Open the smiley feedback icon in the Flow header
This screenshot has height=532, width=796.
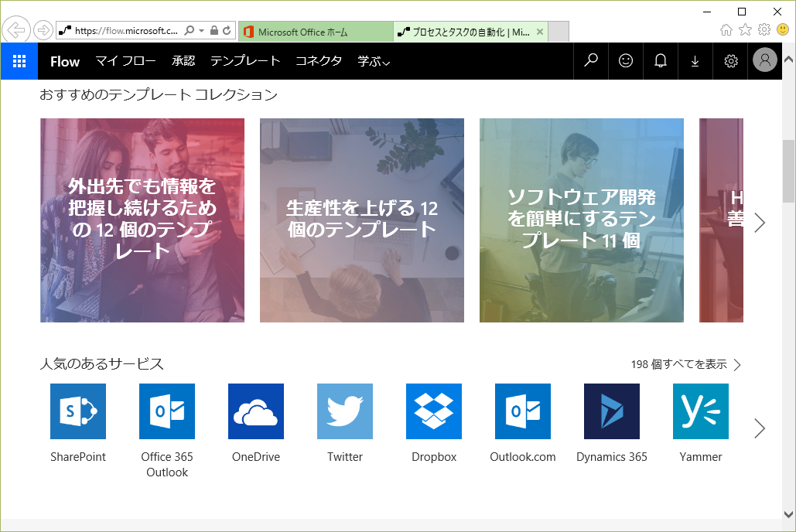tap(626, 61)
